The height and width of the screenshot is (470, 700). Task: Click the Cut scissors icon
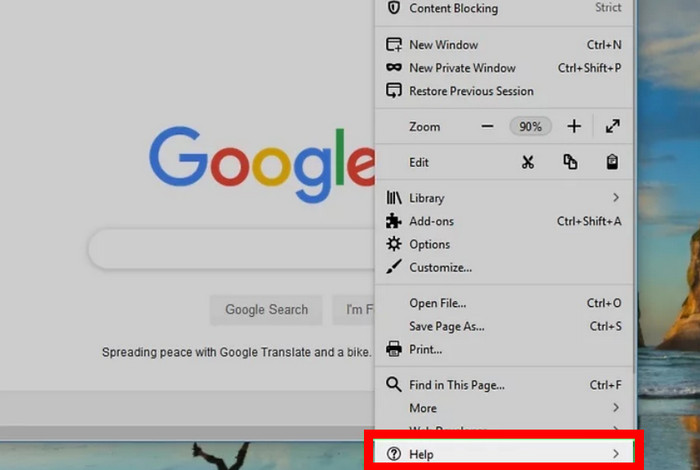coord(528,162)
